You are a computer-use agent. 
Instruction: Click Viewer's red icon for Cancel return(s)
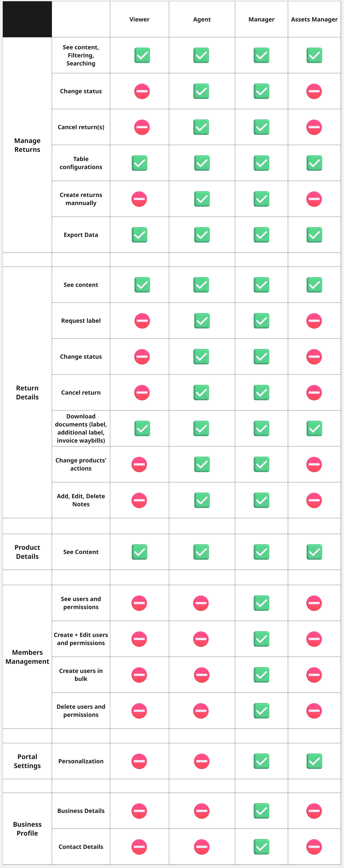click(142, 127)
